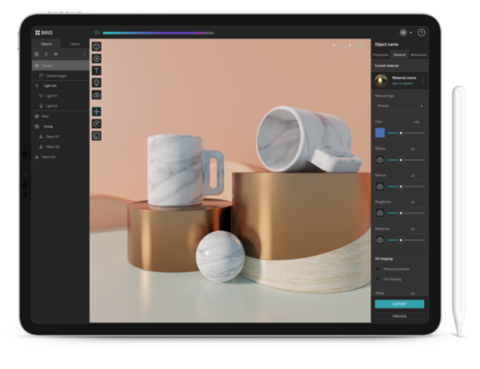The image size is (480, 369).
Task: Click the redo arrow in viewport
Action: tap(348, 46)
